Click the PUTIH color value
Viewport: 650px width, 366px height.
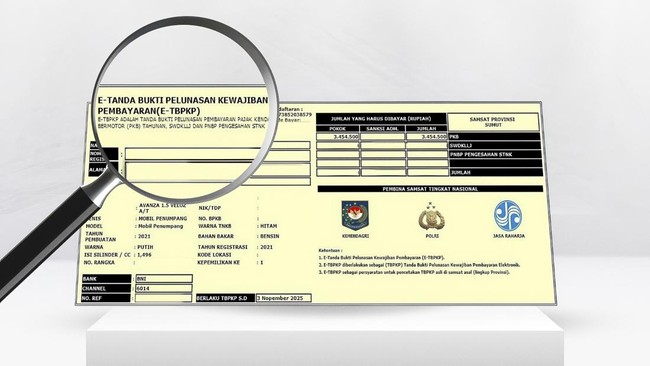pyautogui.click(x=146, y=247)
